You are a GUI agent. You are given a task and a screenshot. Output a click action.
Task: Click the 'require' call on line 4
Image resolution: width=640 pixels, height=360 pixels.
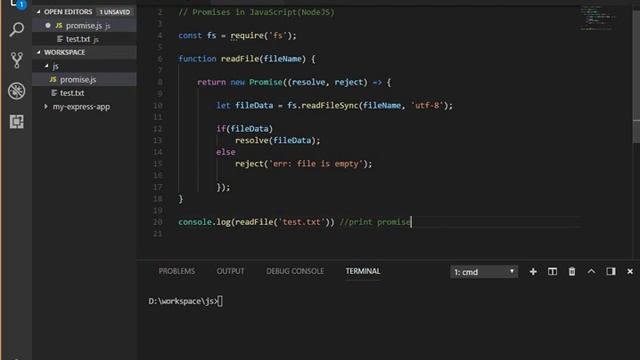(247, 36)
